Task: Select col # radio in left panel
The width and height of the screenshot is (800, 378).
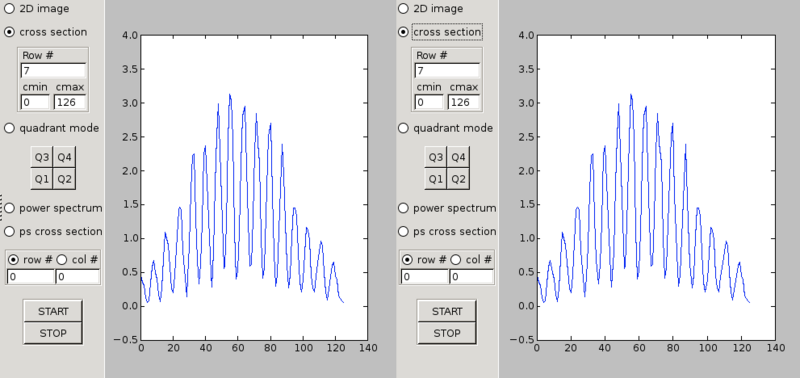Action: pyautogui.click(x=62, y=260)
